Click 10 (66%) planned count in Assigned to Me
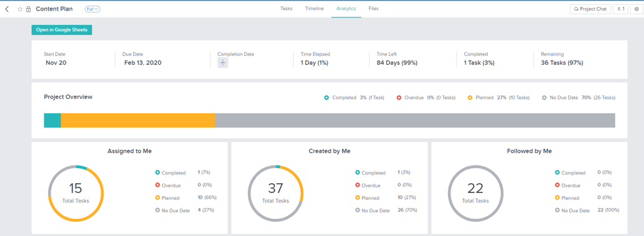The height and width of the screenshot is (236, 644). pos(207,197)
